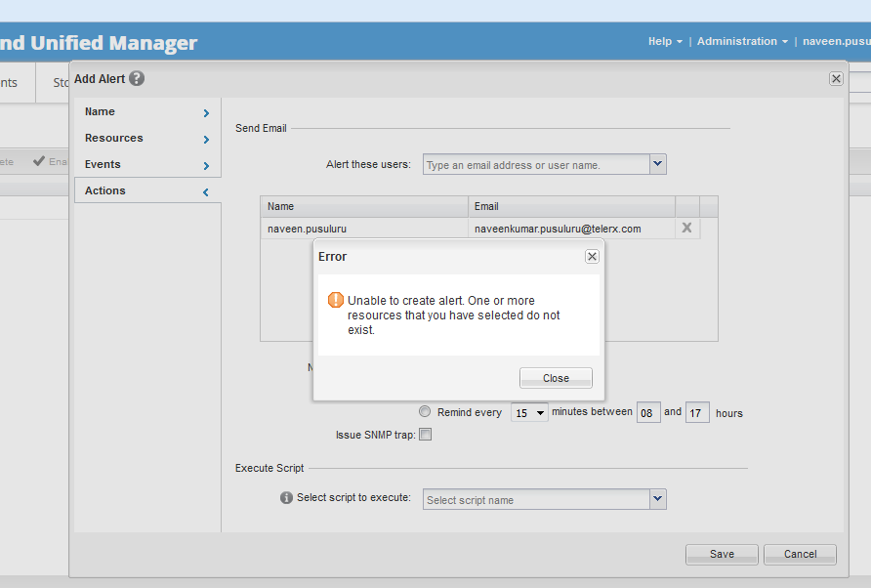Click the chevron next to Events
The image size is (871, 588).
tap(206, 166)
